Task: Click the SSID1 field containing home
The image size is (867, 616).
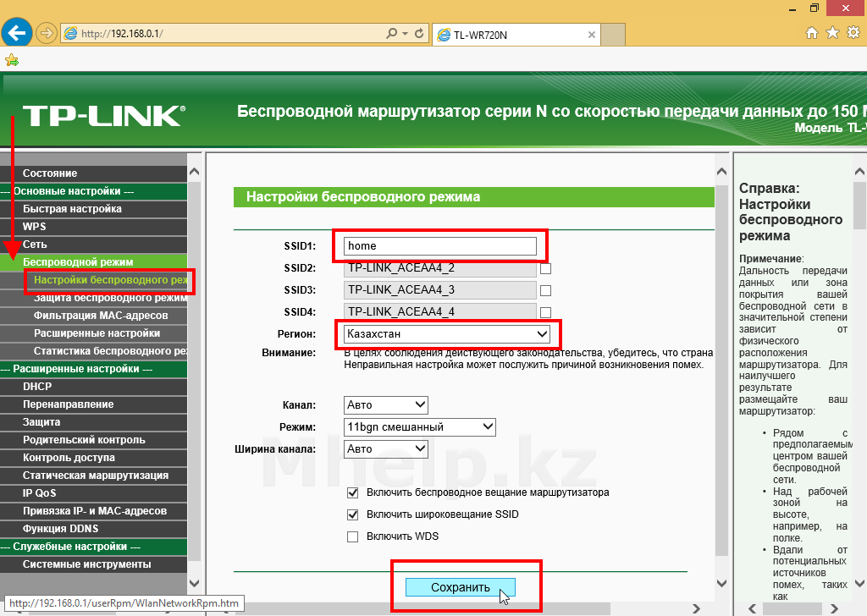Action: [x=439, y=246]
